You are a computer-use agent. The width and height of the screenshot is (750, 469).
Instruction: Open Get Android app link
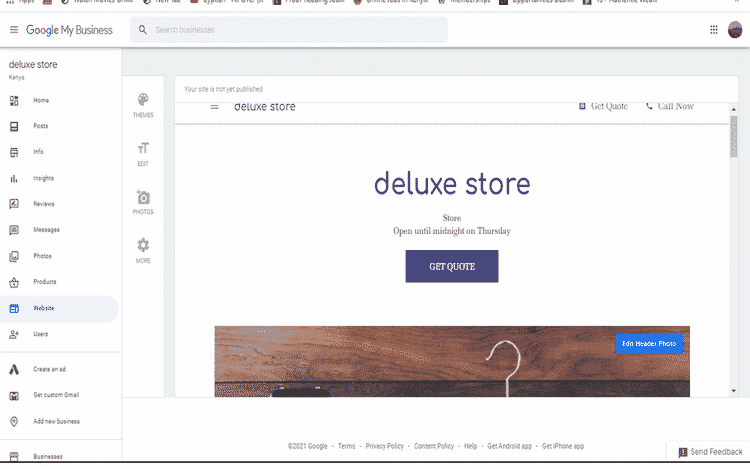(509, 446)
